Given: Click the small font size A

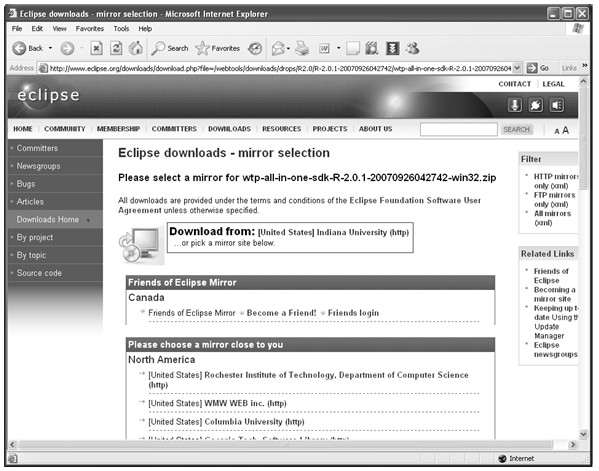Looking at the screenshot, I should [x=557, y=131].
